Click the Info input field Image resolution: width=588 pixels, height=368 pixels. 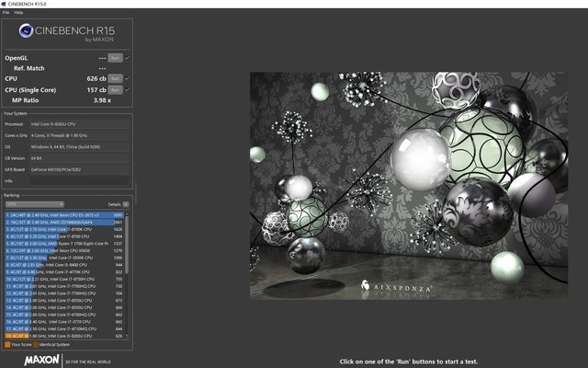pos(79,180)
